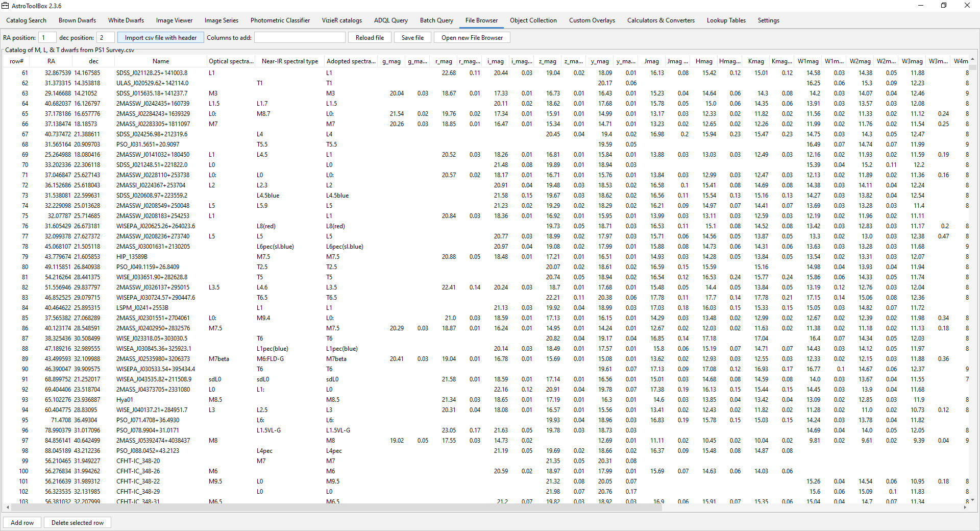This screenshot has height=531, width=980.
Task: Select the Hya01 row
Action: [x=486, y=400]
